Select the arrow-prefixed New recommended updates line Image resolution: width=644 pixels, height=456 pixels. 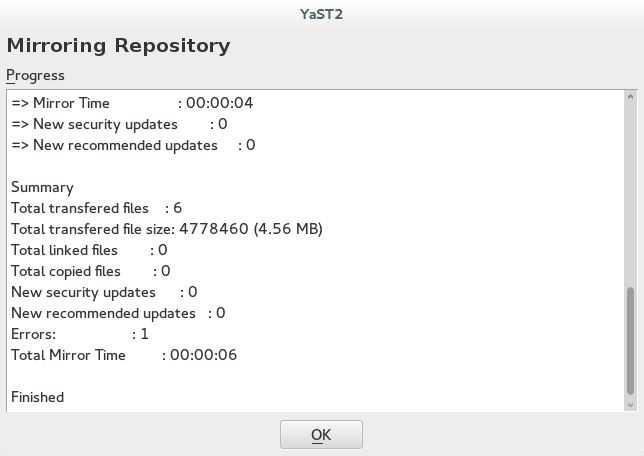(x=133, y=145)
